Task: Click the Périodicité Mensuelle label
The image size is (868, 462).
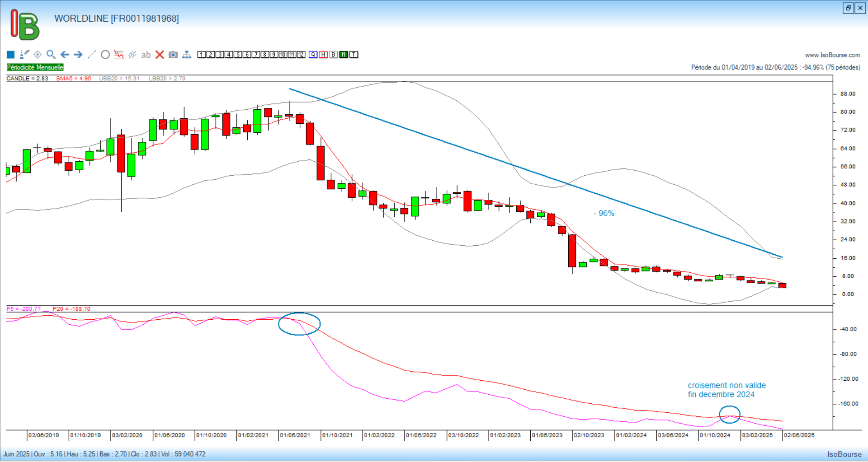Action: (35, 67)
